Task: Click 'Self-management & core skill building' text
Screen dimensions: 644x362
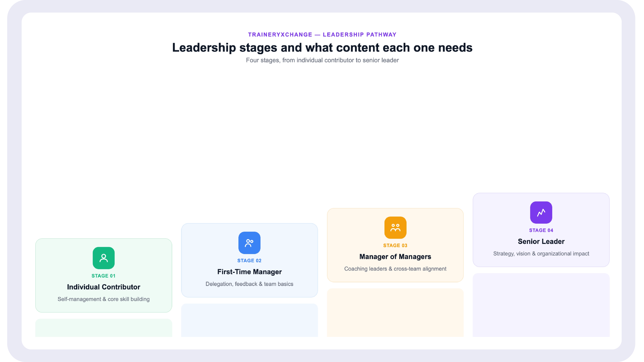Action: [104, 299]
